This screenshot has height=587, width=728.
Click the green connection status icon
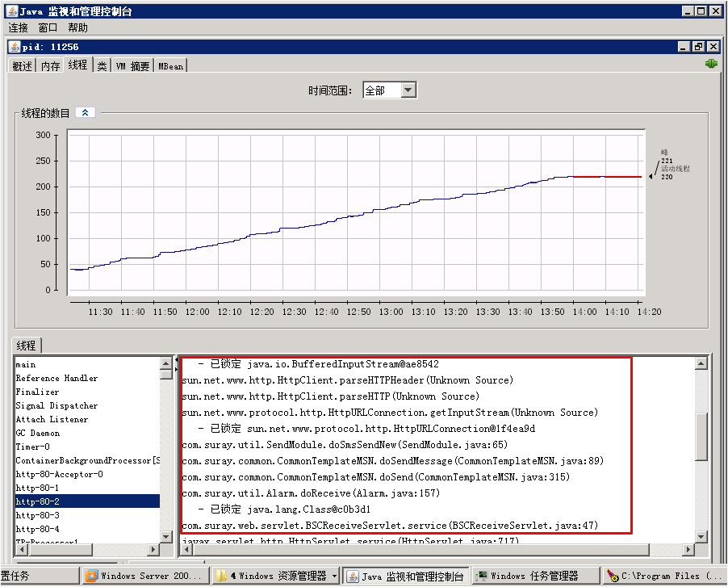(711, 64)
